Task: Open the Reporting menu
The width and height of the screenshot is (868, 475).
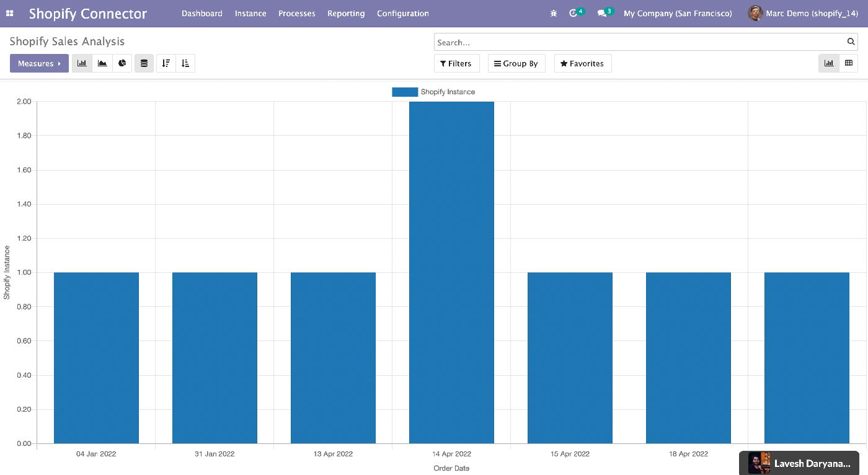Action: [346, 13]
